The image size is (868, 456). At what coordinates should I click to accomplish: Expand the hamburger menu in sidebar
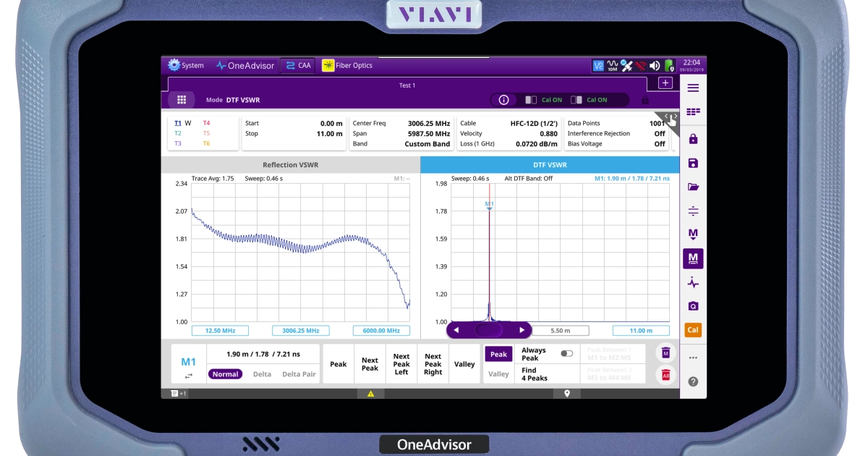[692, 86]
